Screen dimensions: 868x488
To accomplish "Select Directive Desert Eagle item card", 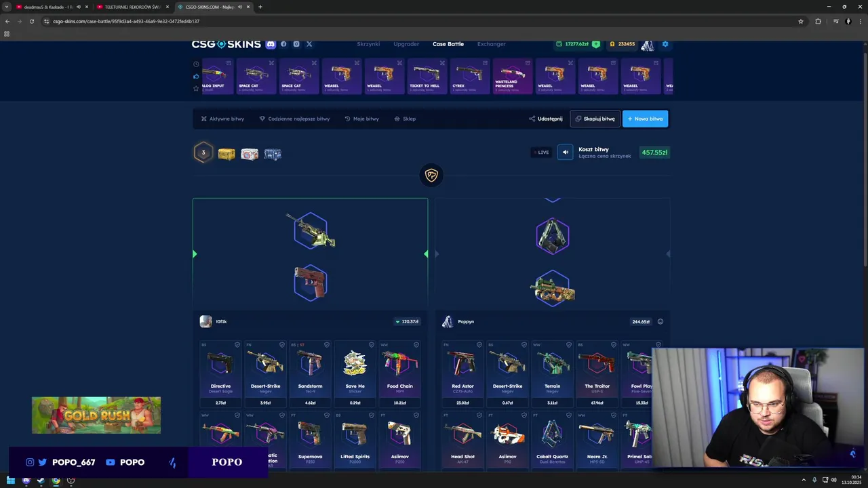I will point(220,374).
